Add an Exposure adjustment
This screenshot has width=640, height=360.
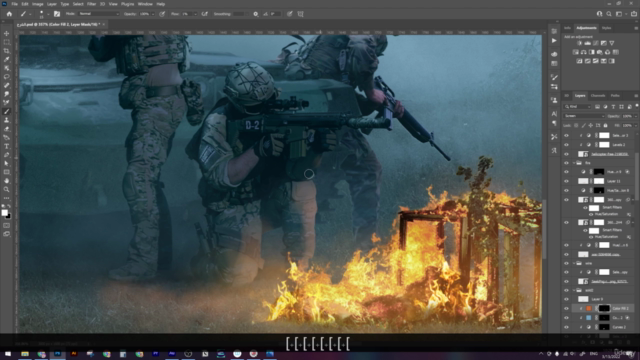(x=604, y=43)
